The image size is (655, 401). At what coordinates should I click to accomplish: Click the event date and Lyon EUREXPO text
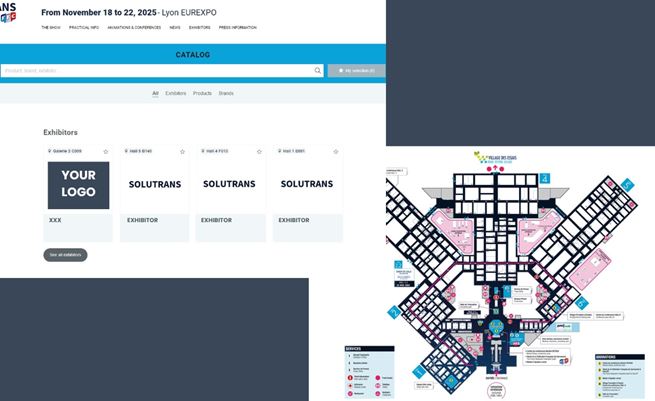[x=129, y=13]
